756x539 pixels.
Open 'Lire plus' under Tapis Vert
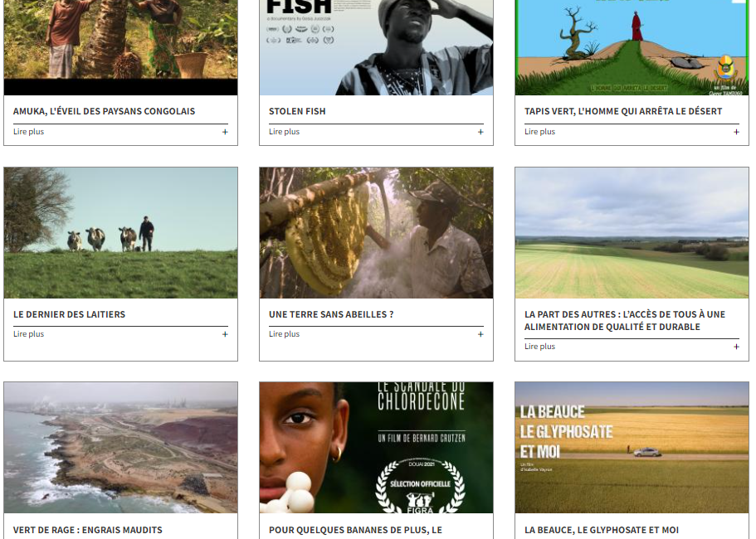[x=539, y=132]
